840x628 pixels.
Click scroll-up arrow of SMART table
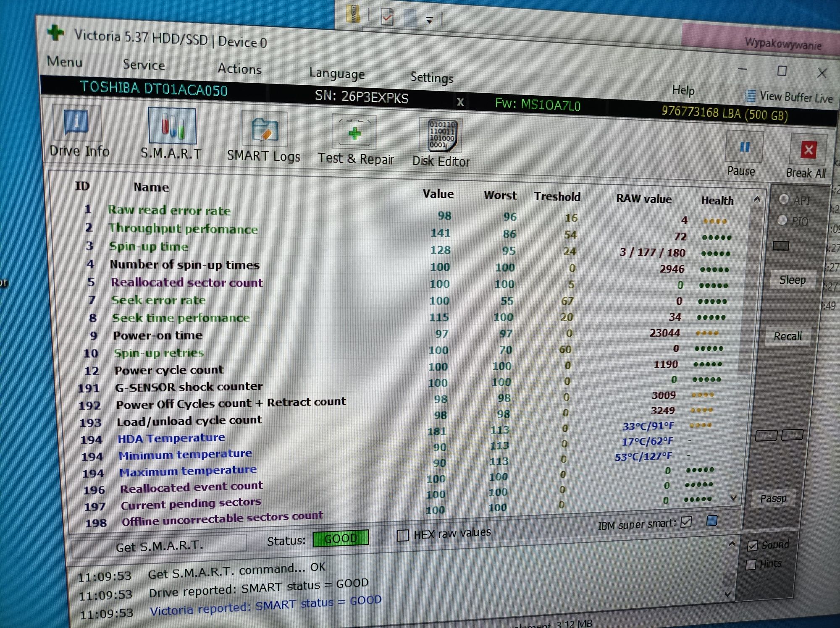point(757,199)
